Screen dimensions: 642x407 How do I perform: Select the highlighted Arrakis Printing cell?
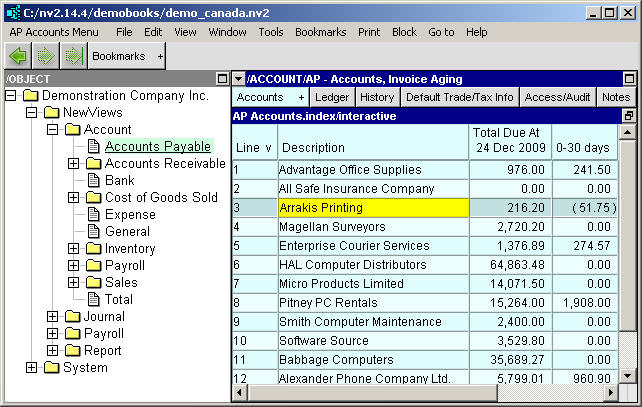pyautogui.click(x=373, y=208)
